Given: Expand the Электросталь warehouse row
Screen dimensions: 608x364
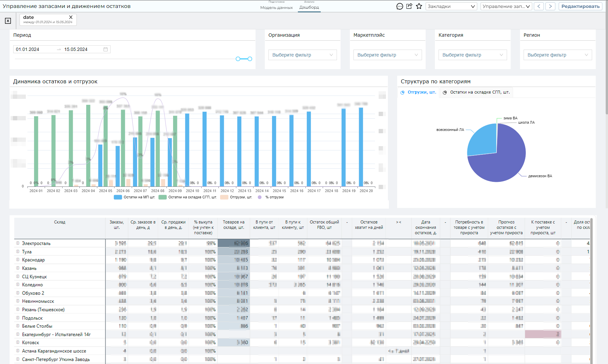Looking at the screenshot, I should 18,243.
